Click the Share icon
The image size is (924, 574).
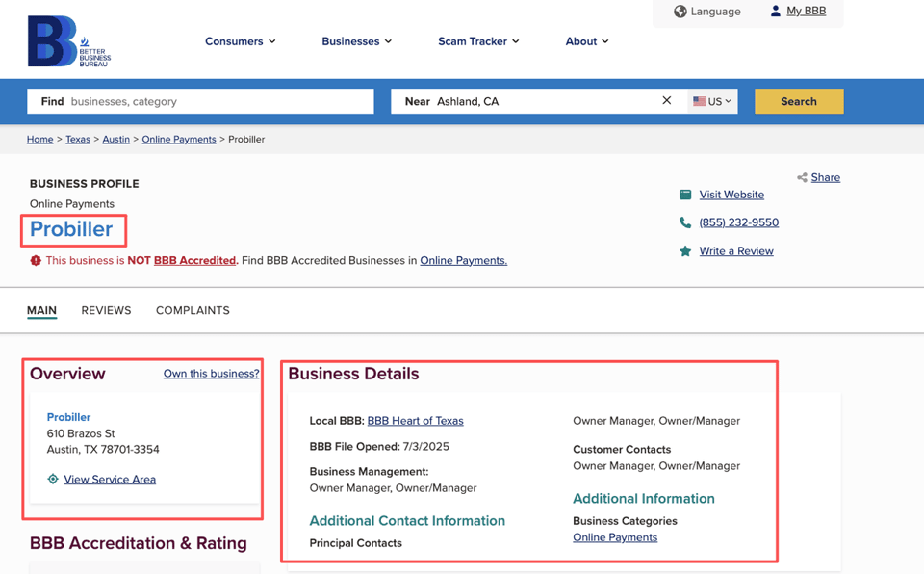[x=802, y=177]
